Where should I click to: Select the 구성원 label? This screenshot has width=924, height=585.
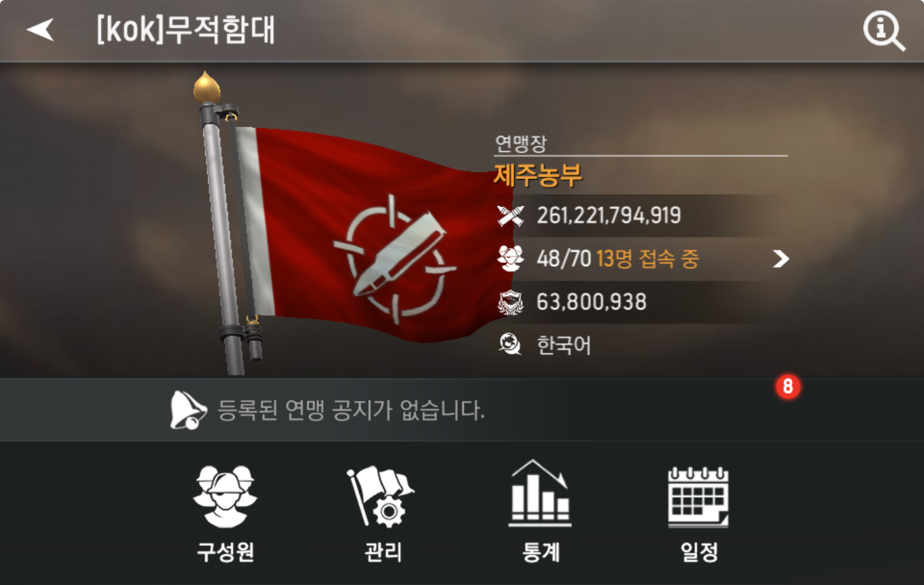click(x=226, y=551)
